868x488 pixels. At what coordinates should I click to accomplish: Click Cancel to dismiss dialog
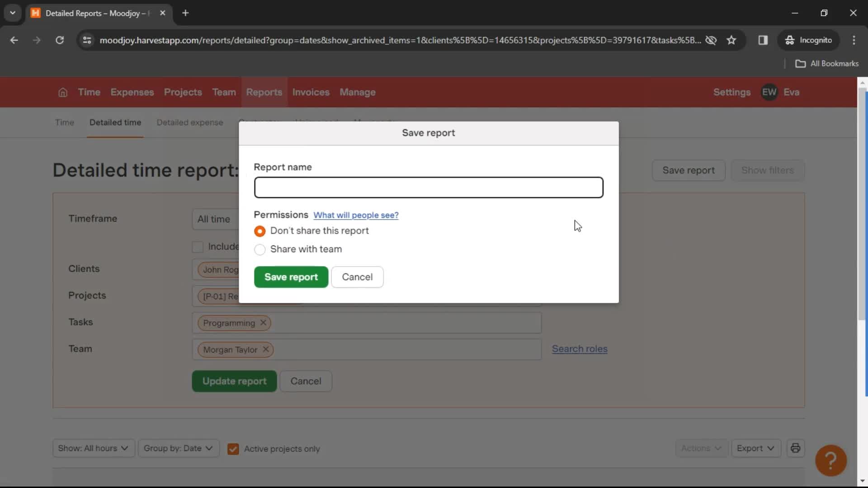click(x=357, y=277)
